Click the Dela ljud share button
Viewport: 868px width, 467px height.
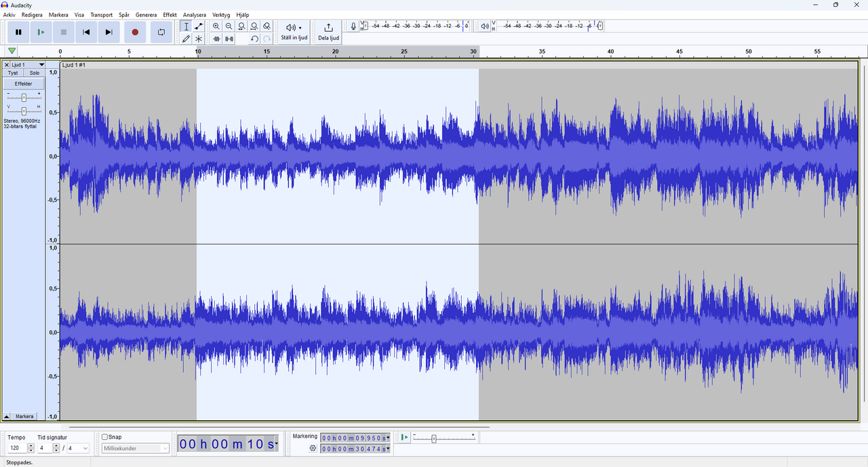328,32
